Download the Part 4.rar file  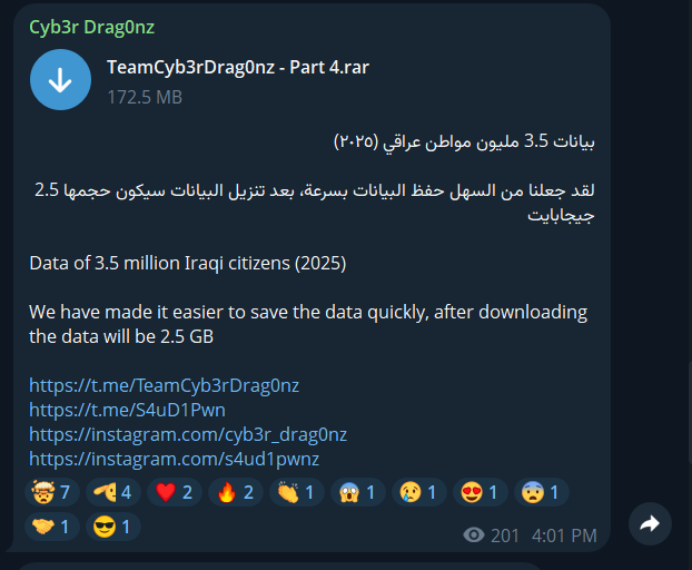point(60,79)
